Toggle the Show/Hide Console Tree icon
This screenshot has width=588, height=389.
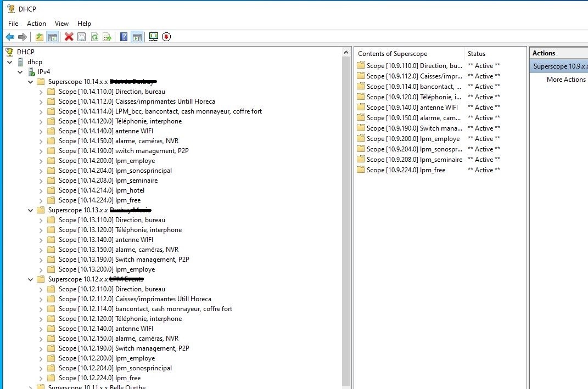pyautogui.click(x=53, y=37)
